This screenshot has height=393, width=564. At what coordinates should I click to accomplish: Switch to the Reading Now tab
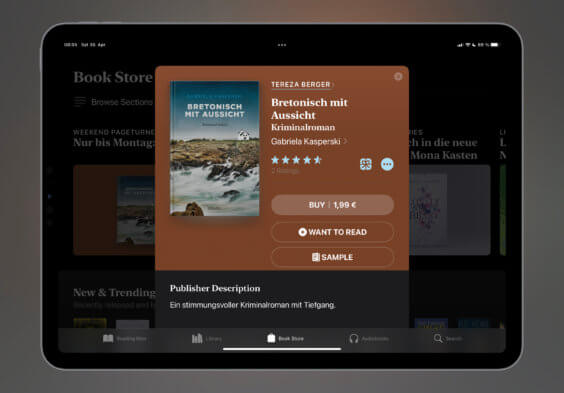pos(124,339)
